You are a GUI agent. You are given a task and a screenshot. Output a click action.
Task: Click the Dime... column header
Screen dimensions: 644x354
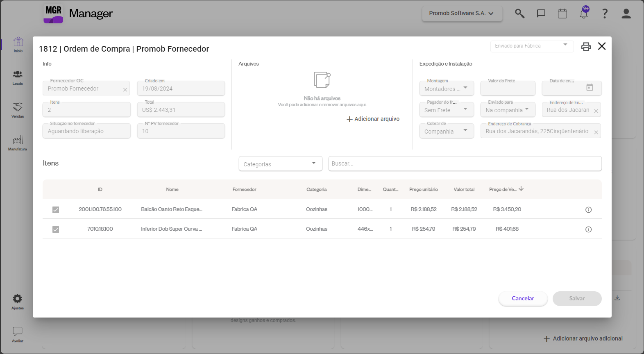point(364,189)
